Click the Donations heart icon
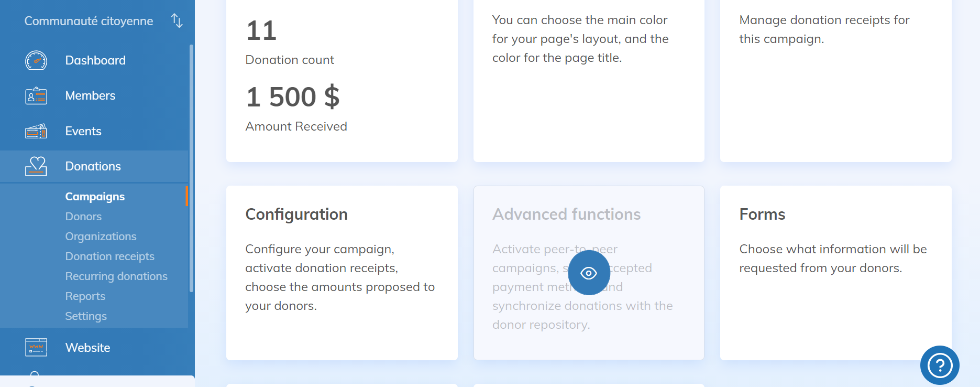This screenshot has height=387, width=980. click(x=36, y=166)
